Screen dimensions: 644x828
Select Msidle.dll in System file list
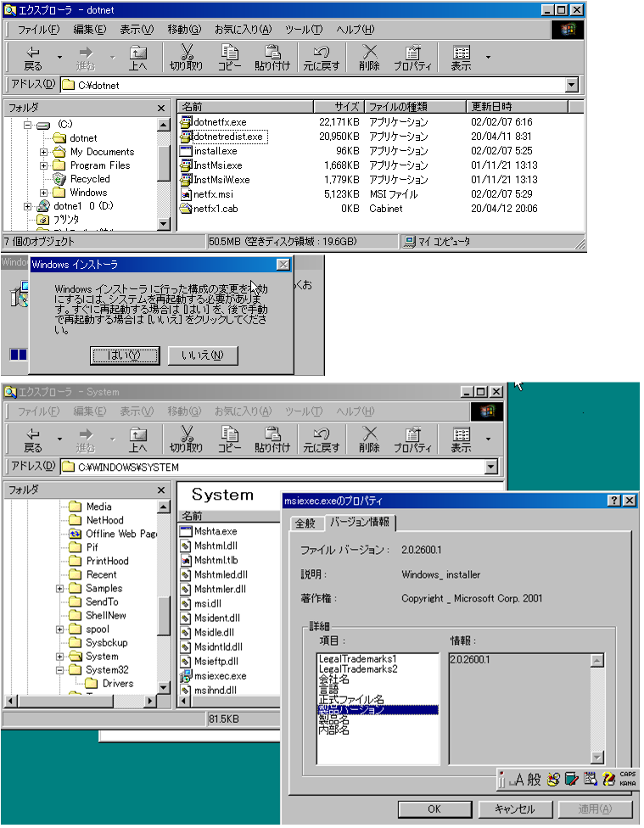pos(214,633)
